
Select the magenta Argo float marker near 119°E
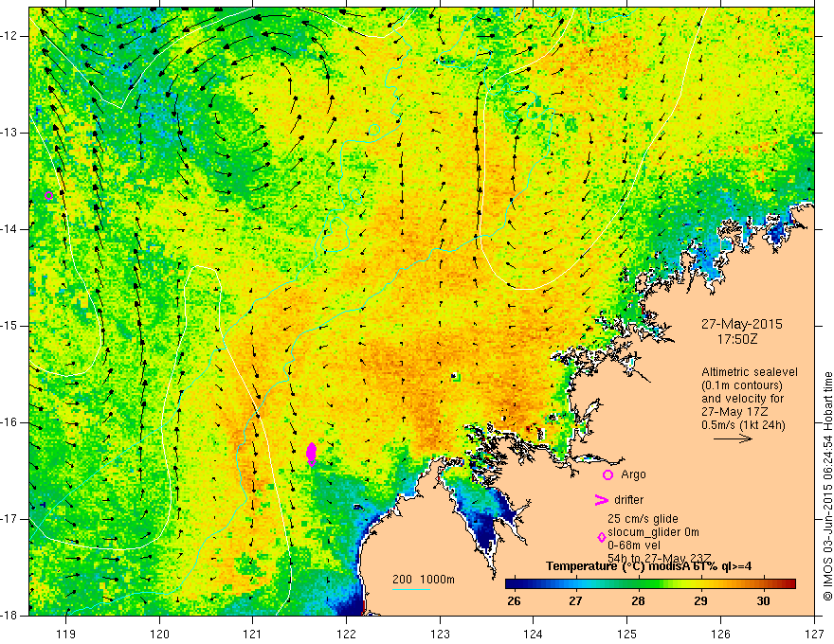(48, 195)
